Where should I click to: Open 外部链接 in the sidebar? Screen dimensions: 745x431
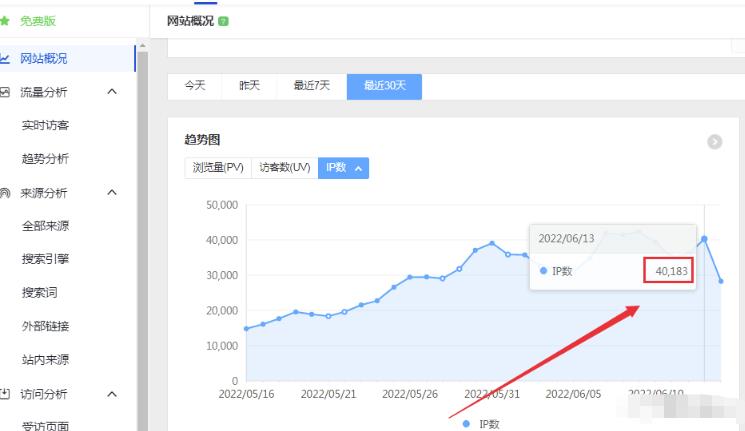45,326
